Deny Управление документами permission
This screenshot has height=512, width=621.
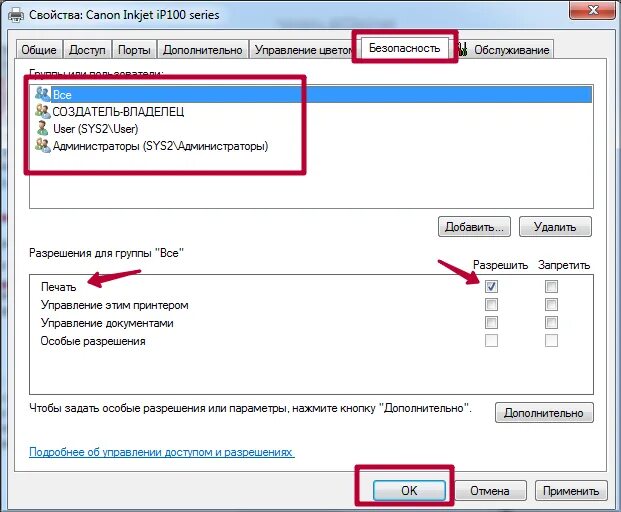pyautogui.click(x=551, y=323)
